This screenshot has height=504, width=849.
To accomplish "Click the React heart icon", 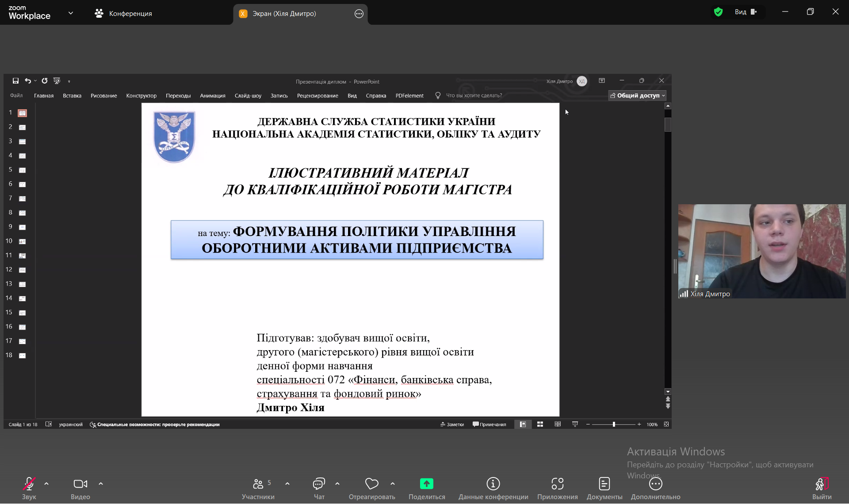I will 371,484.
